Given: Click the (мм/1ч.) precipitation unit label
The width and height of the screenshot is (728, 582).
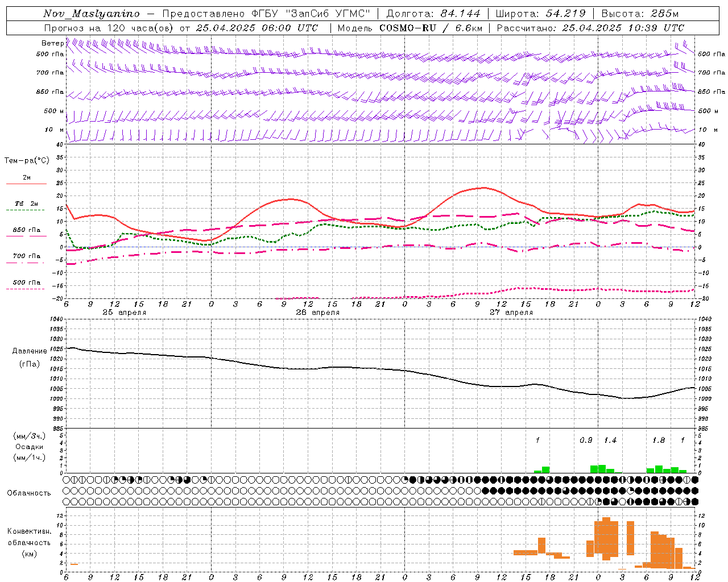Looking at the screenshot, I should [x=30, y=458].
